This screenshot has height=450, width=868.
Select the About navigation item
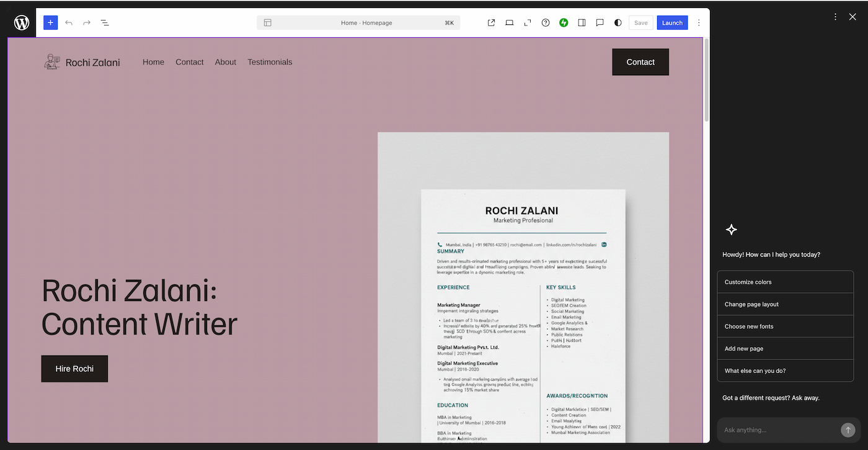(x=225, y=62)
